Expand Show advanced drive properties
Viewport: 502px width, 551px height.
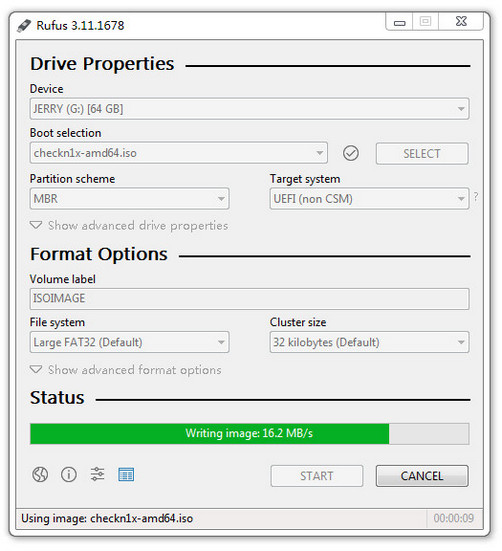point(129,226)
